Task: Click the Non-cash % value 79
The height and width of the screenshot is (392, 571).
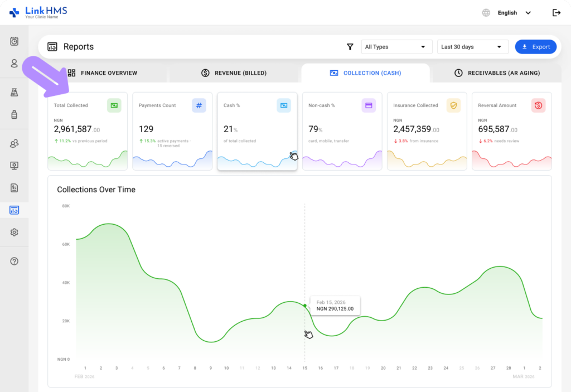Action: tap(315, 129)
